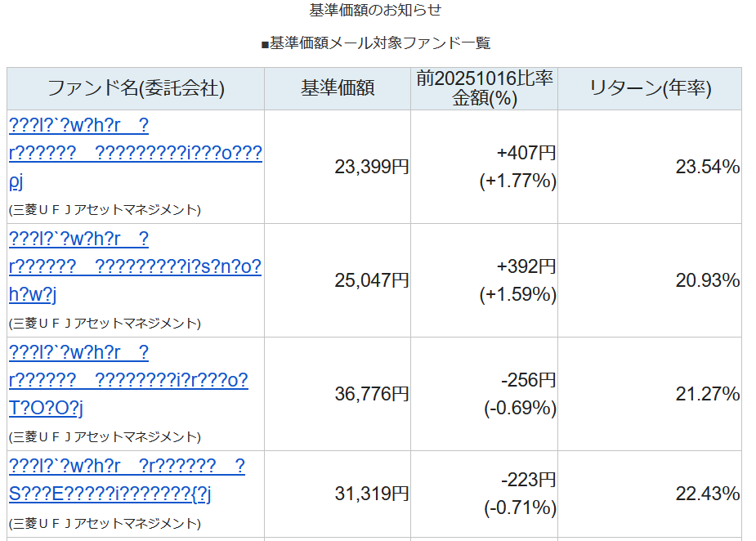The height and width of the screenshot is (541, 756).
Task: Click the +407円 change amount
Action: pos(526,153)
